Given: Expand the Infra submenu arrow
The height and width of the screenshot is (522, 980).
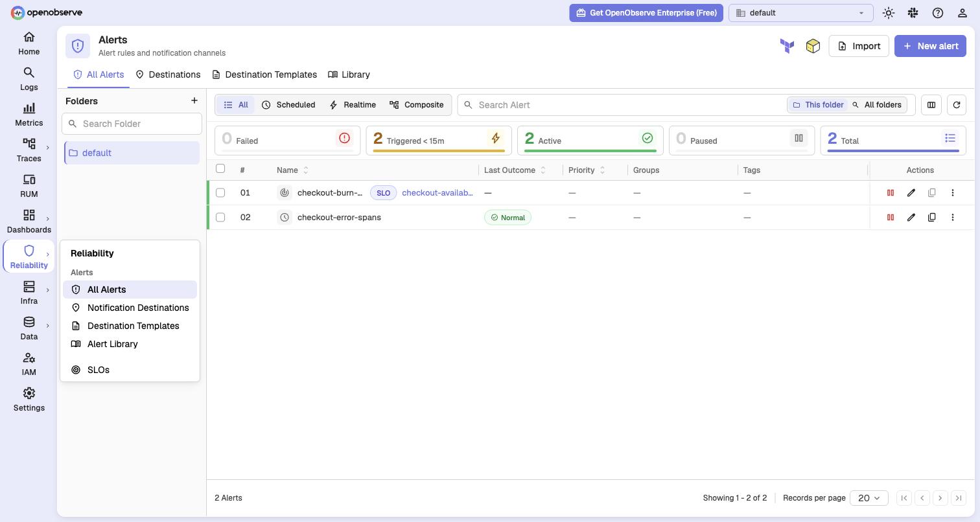Looking at the screenshot, I should 47,290.
